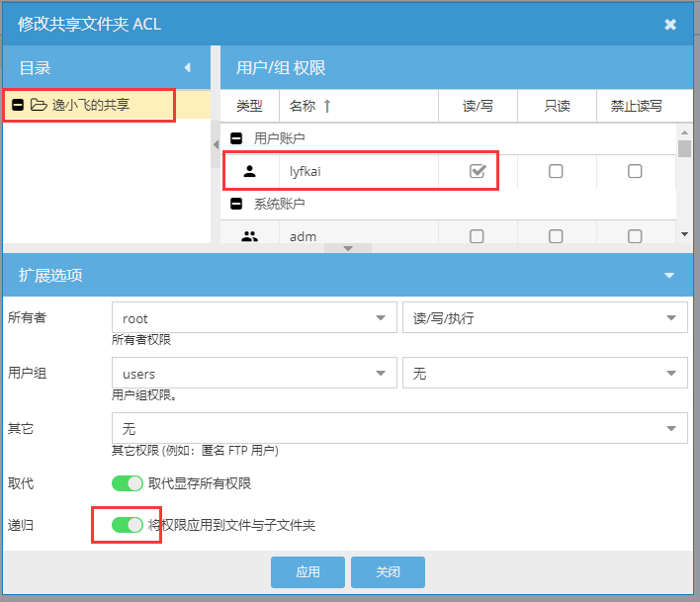
Task: Click the lyfkai user account icon
Action: click(x=249, y=171)
